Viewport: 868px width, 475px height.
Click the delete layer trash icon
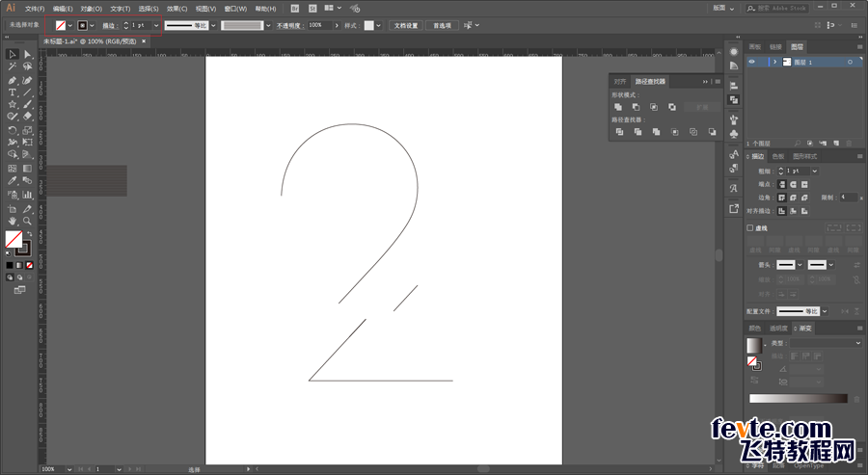tap(849, 144)
